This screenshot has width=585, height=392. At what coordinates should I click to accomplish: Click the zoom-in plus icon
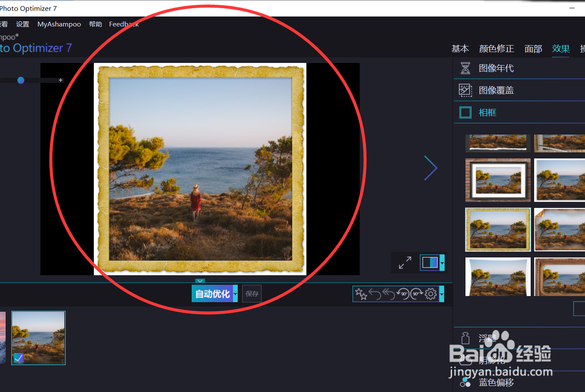tap(60, 80)
